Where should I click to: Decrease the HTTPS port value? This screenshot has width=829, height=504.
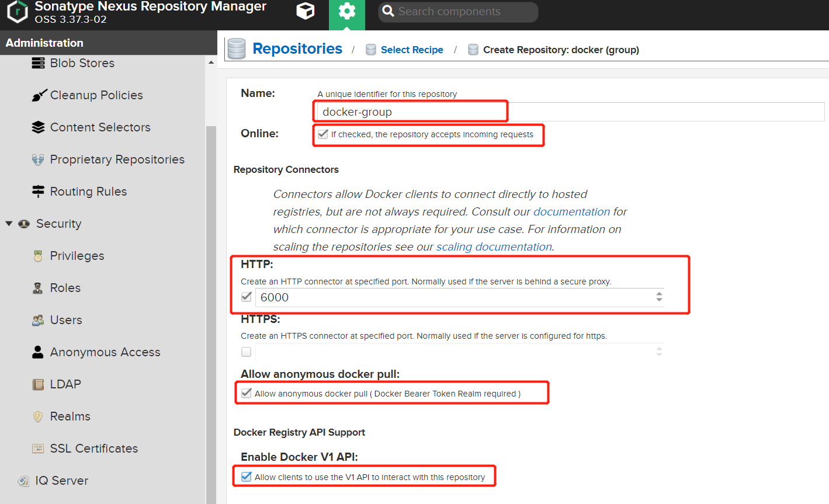coord(659,355)
